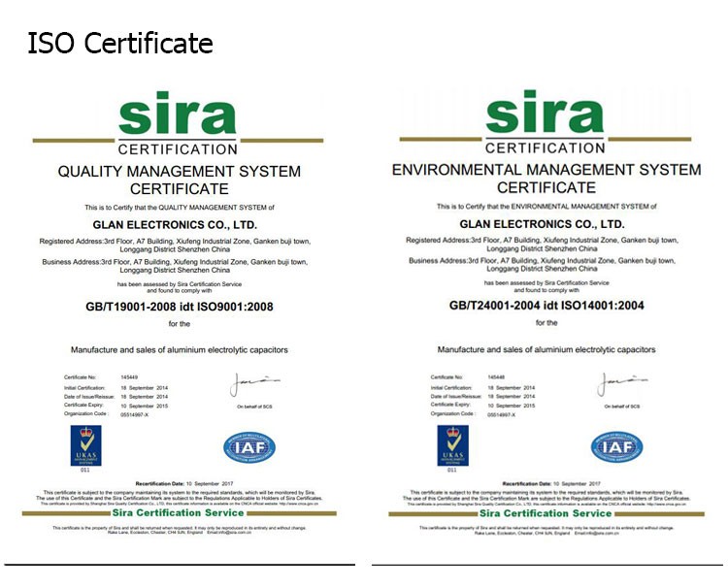Image resolution: width=728 pixels, height=588 pixels.
Task: Click CERTIFICATION wordmark on environmental certificate
Action: 546,148
